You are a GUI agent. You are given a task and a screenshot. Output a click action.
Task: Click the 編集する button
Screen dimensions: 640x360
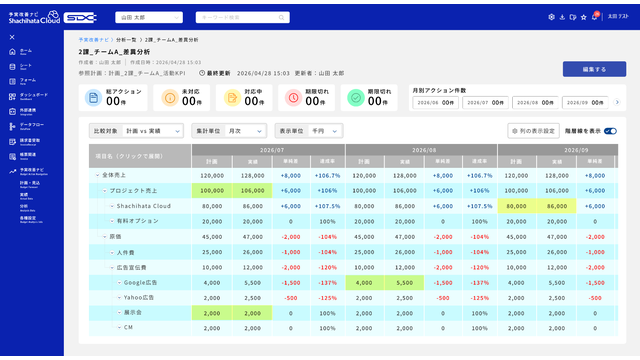594,69
